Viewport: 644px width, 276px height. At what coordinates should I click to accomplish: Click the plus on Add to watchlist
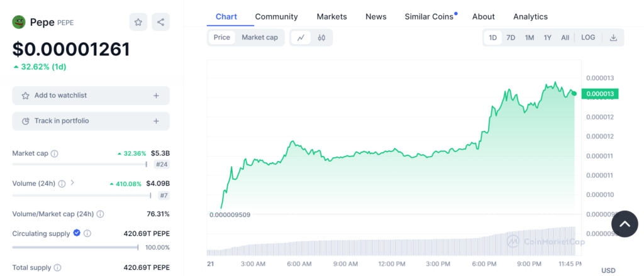pyautogui.click(x=156, y=96)
